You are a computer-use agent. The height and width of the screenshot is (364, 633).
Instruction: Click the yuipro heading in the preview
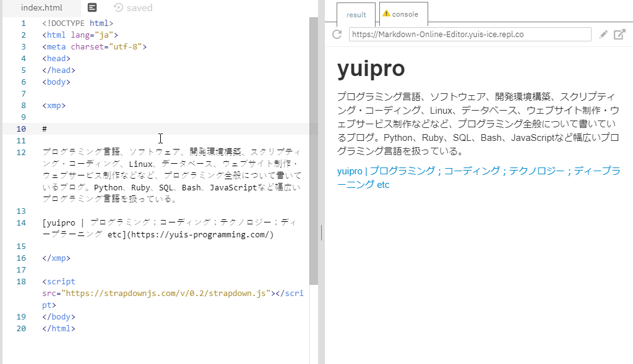coord(371,69)
